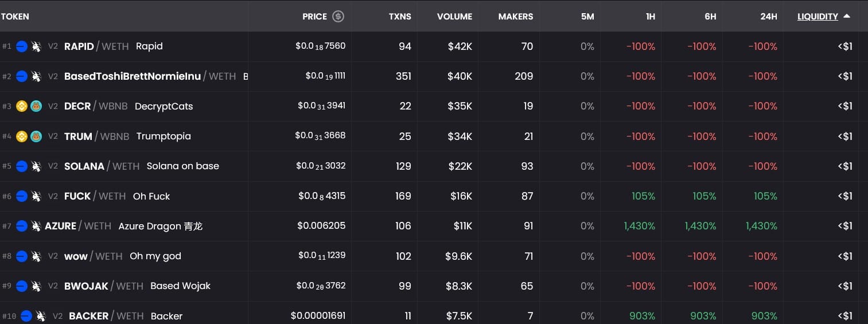Screen dimensions: 868x324
Task: Click the BNB chain icon on the TRUM row
Action: coord(22,136)
